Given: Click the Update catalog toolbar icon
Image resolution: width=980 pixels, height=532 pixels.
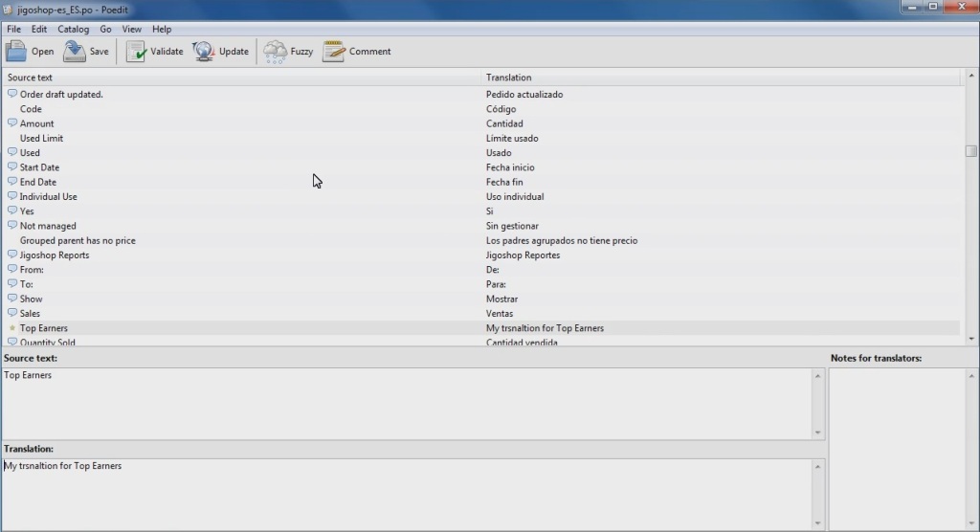Looking at the screenshot, I should 204,52.
